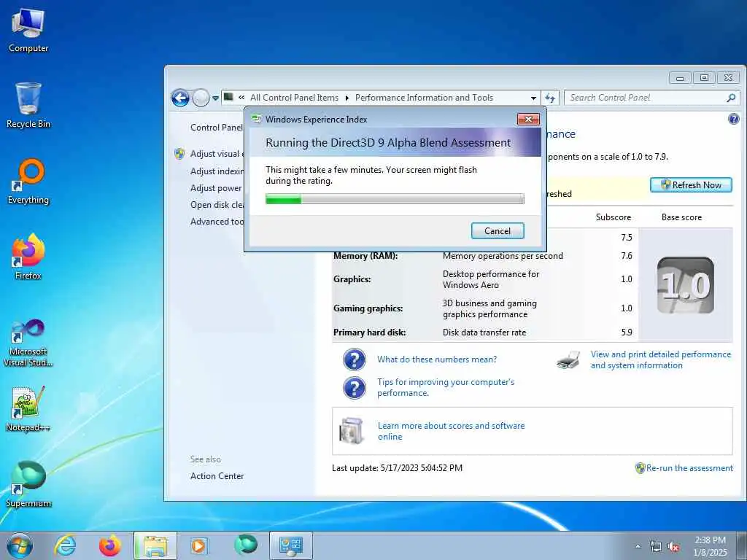Open Advanced tools link
Screen dimensions: 747x560
coord(217,222)
